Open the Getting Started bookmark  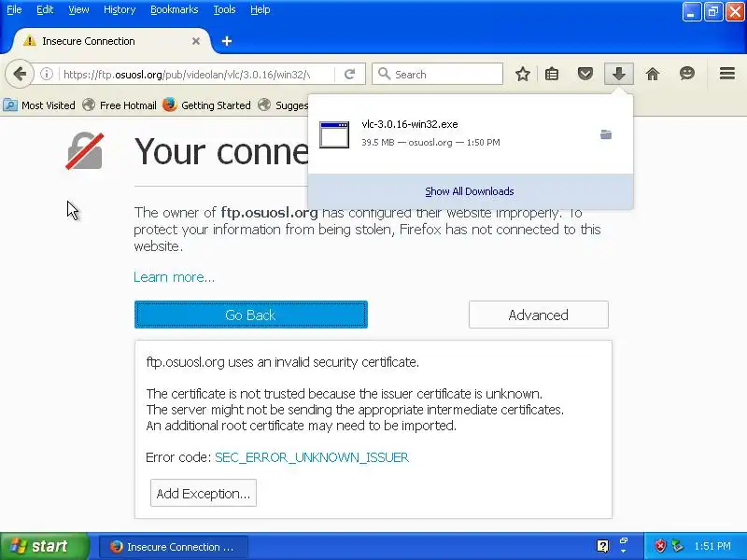(x=206, y=105)
